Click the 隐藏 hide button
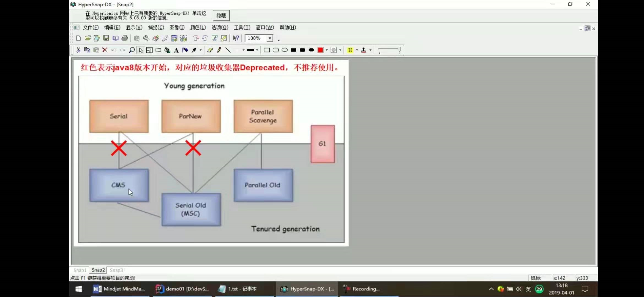 (221, 15)
